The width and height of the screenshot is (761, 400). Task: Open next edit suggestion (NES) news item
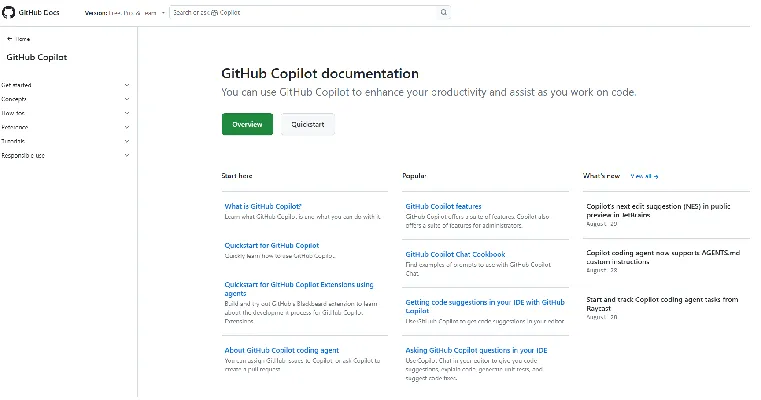658,210
